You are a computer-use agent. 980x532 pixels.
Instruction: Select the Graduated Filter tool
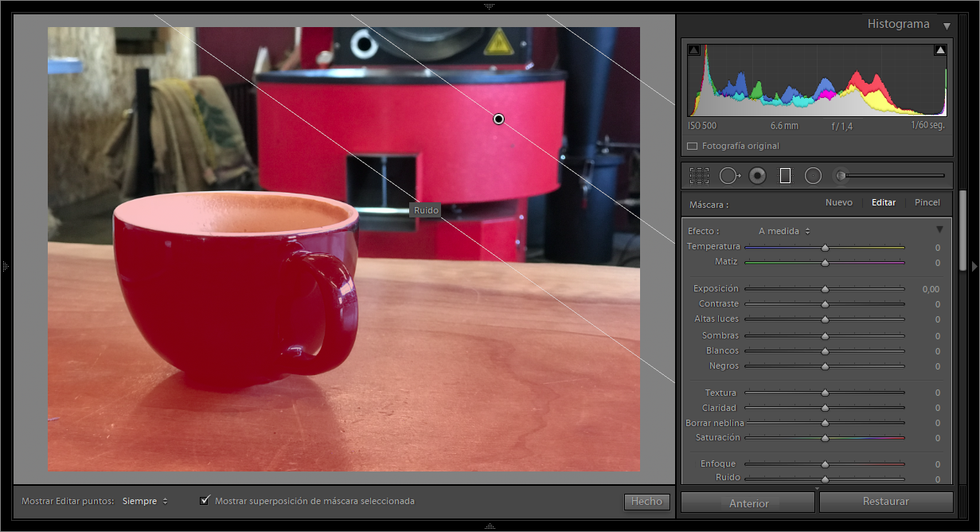click(x=785, y=175)
